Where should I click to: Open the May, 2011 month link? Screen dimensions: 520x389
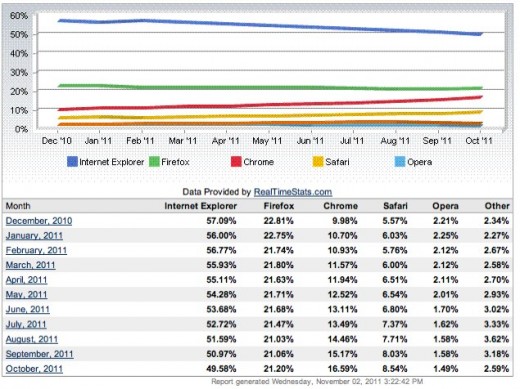[27, 295]
